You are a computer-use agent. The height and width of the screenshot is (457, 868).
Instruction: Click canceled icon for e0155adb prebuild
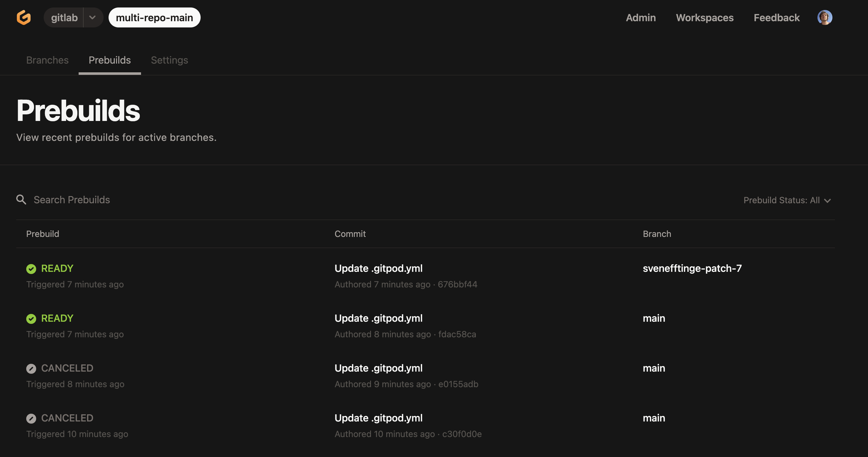(31, 368)
